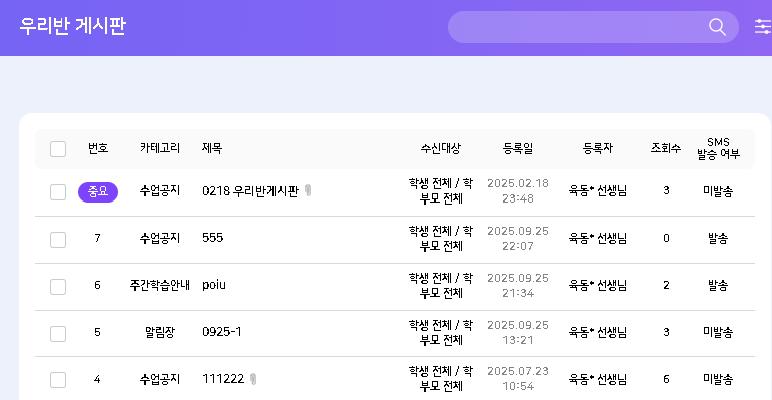
Task: Click the 중요 badge on first post
Action: pos(98,191)
